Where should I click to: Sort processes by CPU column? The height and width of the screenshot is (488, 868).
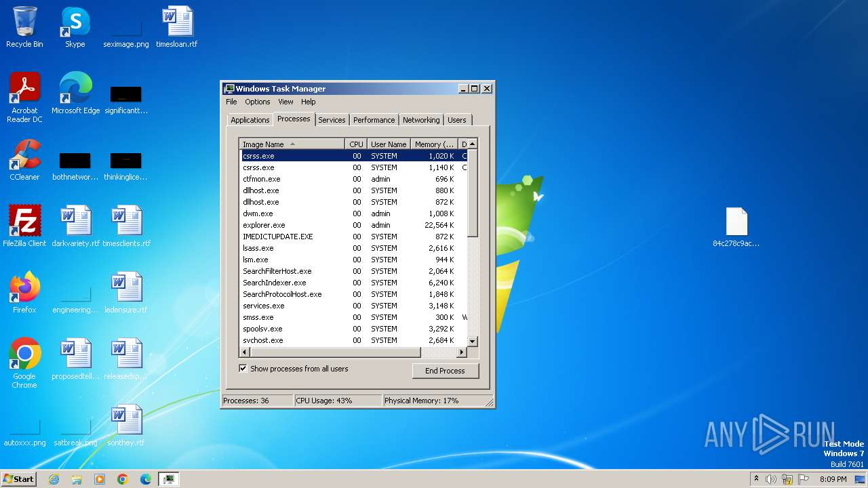point(356,144)
